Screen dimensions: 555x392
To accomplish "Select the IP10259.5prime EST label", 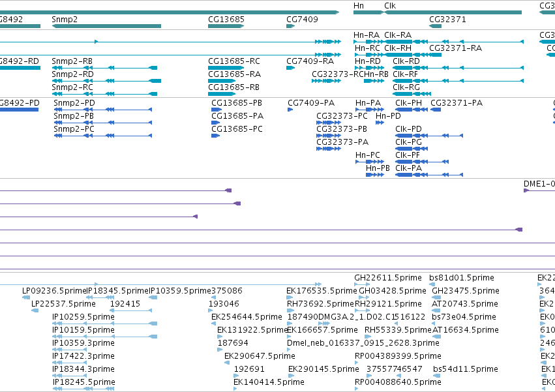I will [x=83, y=317].
